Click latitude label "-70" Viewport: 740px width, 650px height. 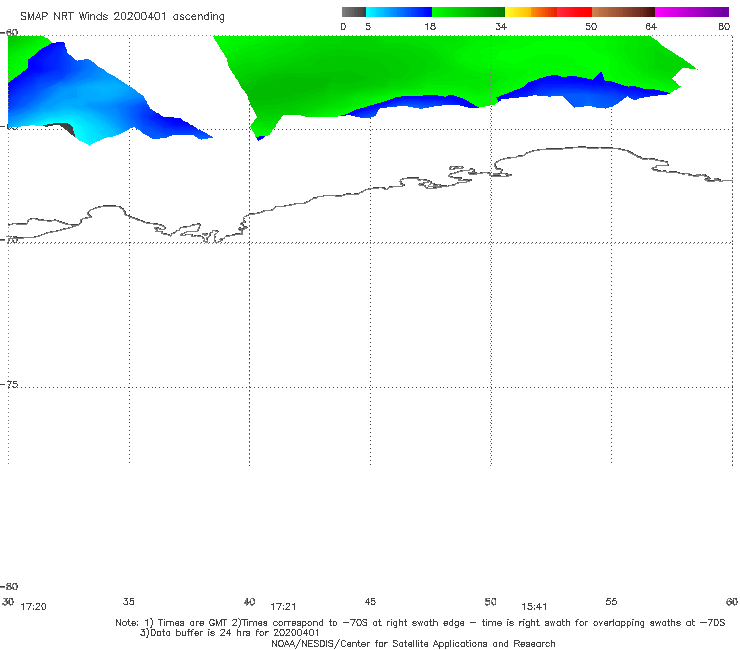pyautogui.click(x=9, y=240)
